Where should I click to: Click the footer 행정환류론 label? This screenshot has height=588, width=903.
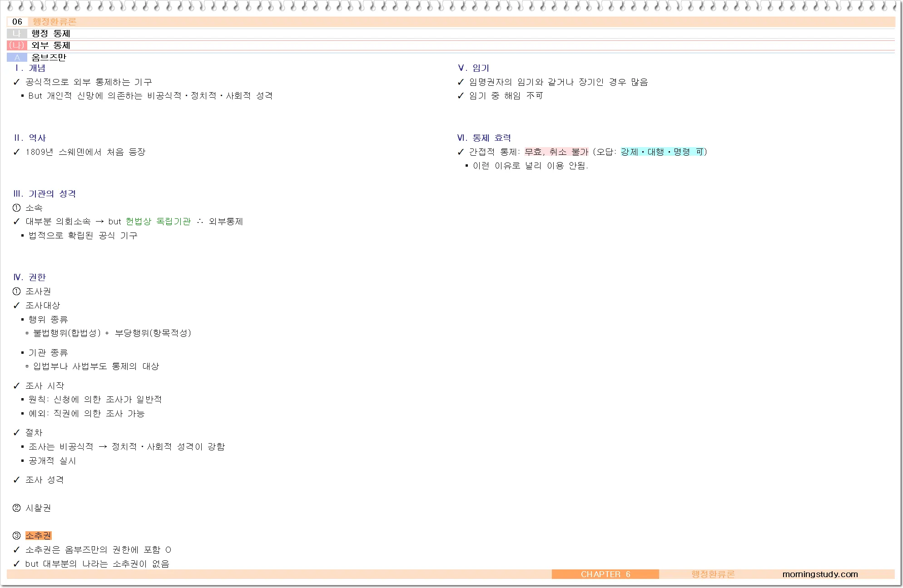[x=713, y=574]
